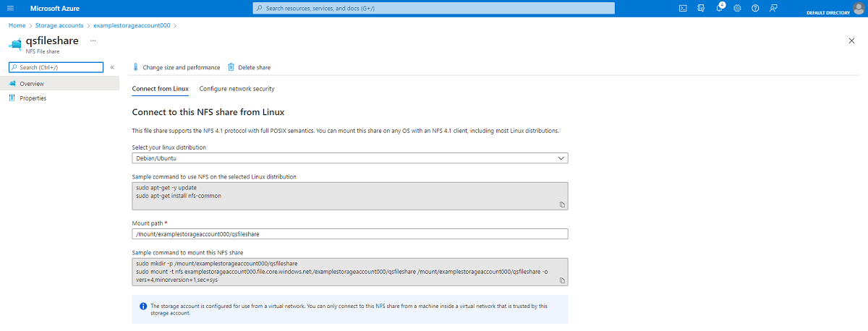This screenshot has width=868, height=331.
Task: Open the Directories and subscriptions filter icon
Action: coord(701,8)
